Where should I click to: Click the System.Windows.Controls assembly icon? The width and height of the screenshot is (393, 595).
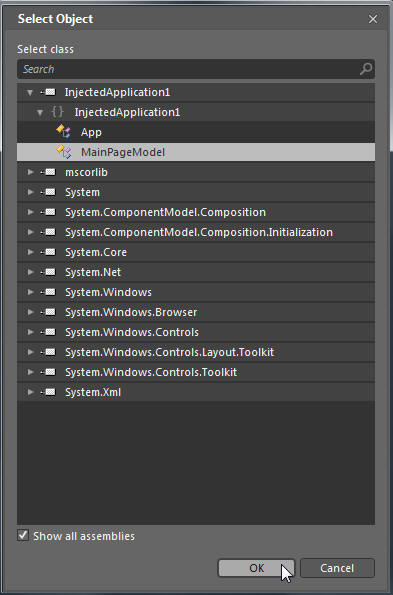pos(48,332)
